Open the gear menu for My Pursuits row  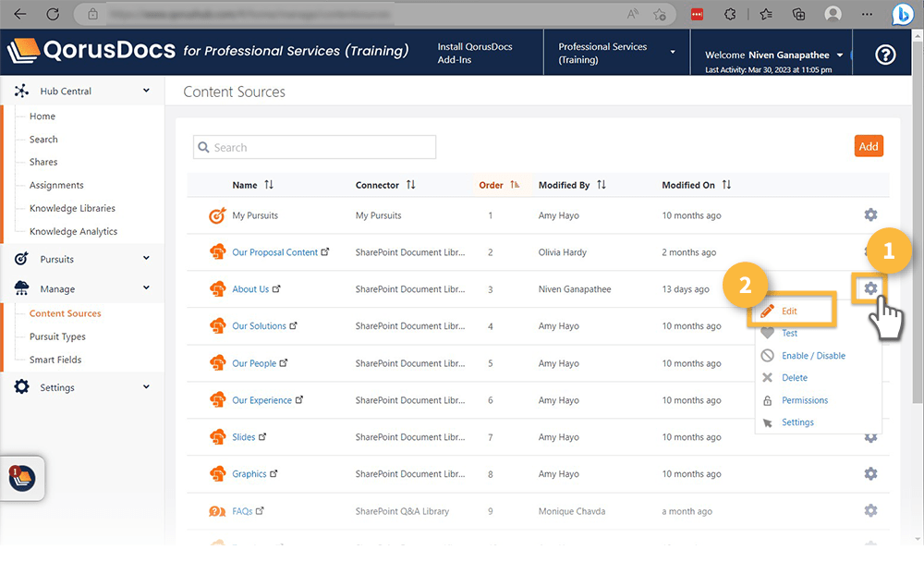pos(870,214)
